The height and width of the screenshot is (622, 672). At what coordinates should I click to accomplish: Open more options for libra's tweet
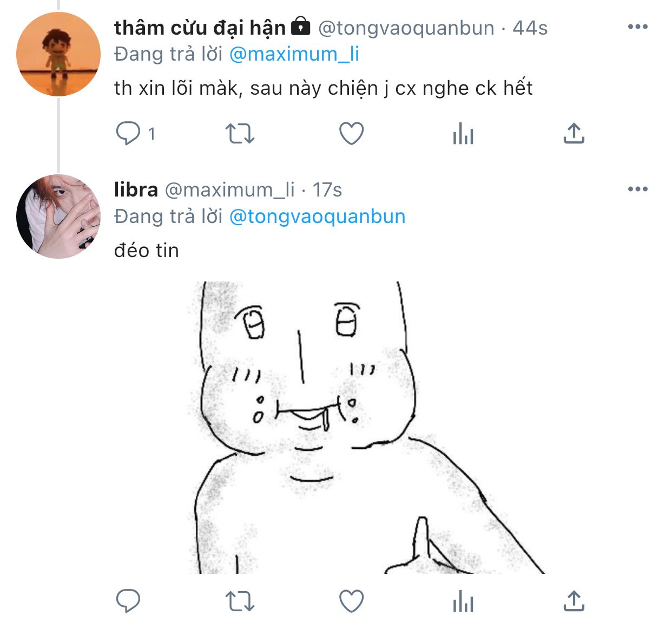pos(638,189)
